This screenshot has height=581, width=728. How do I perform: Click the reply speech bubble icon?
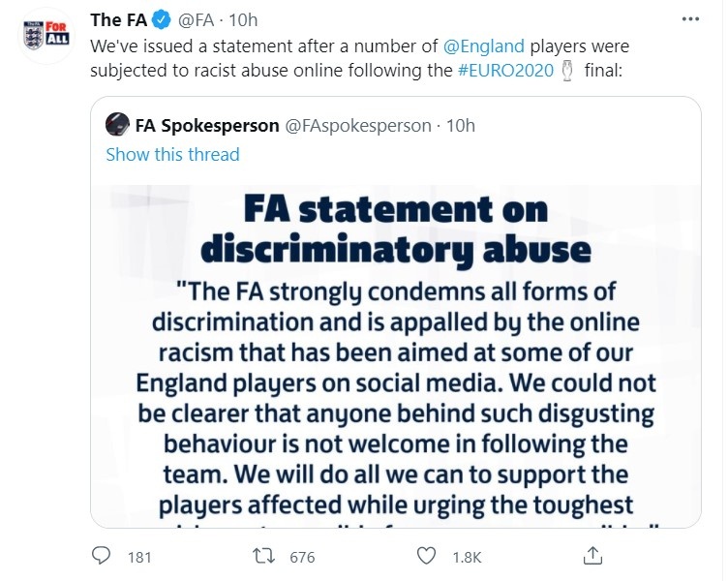coord(102,556)
